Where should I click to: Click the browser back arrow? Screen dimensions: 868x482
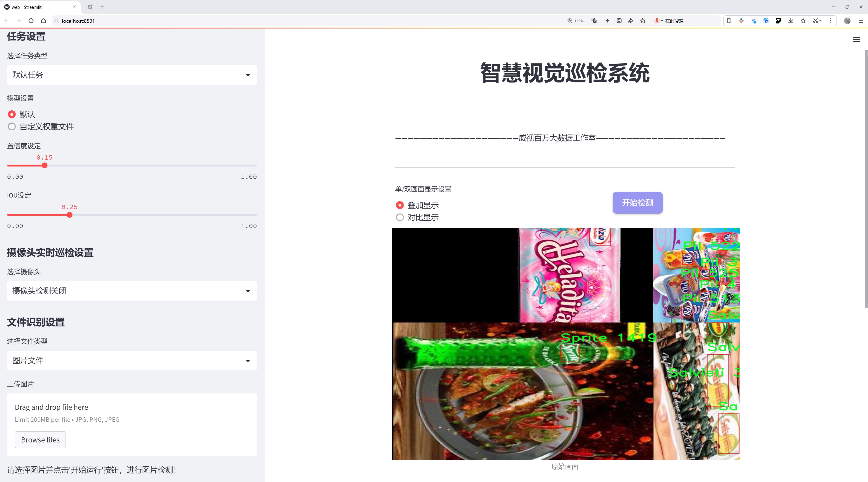[6, 21]
